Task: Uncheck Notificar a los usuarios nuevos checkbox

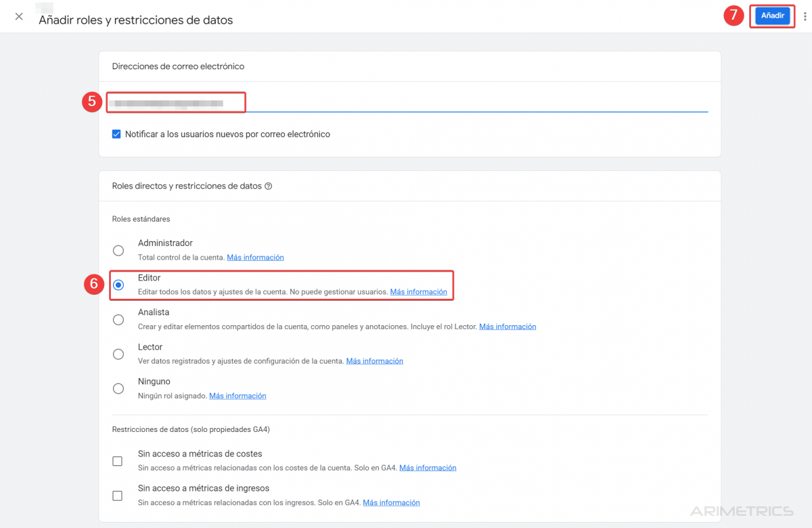Action: (x=116, y=135)
